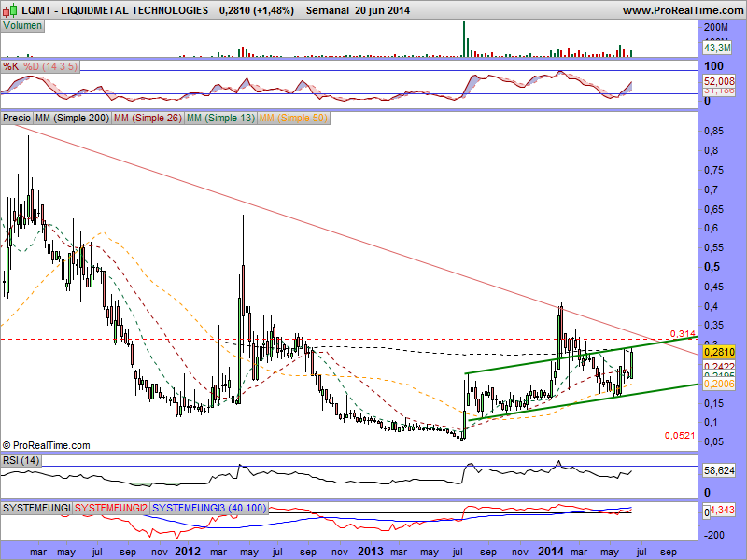Open the RSI (14) indicator label

tap(21, 460)
